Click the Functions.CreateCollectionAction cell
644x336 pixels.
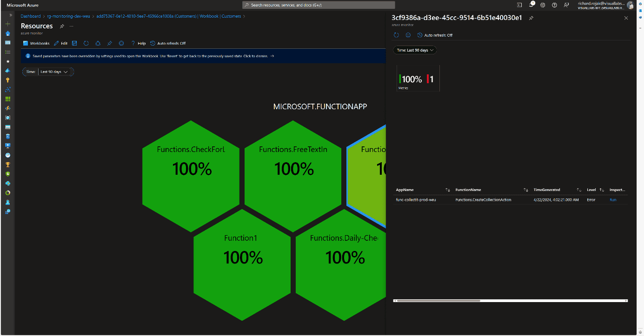pyautogui.click(x=483, y=200)
